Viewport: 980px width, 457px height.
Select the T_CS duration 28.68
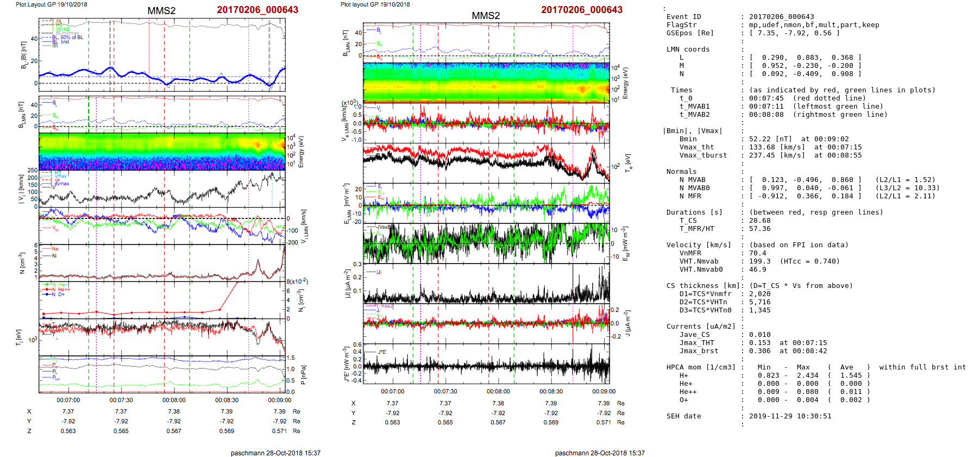pyautogui.click(x=759, y=221)
